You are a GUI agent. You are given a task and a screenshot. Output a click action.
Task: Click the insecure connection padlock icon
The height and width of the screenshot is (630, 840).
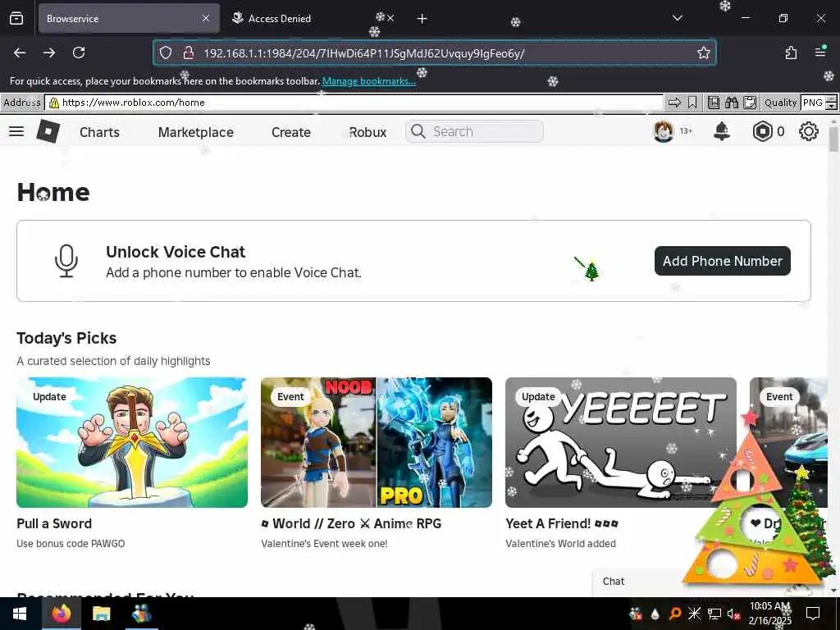(188, 52)
